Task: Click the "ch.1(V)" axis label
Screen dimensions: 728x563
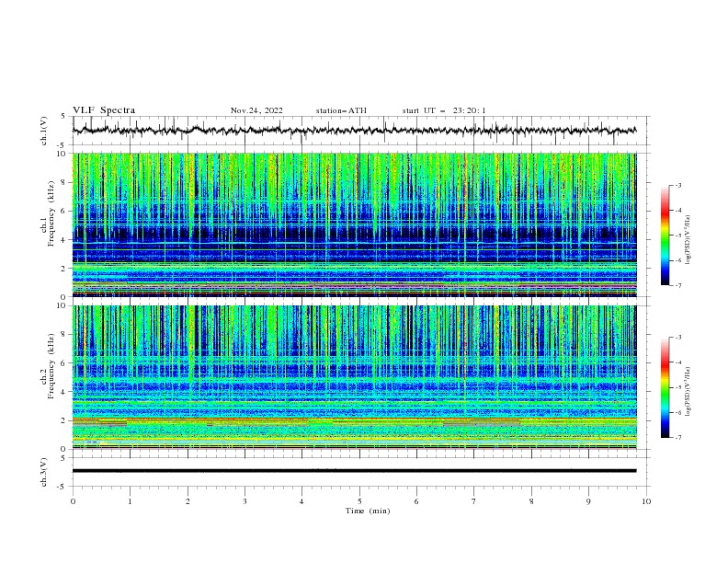Action: 44,131
